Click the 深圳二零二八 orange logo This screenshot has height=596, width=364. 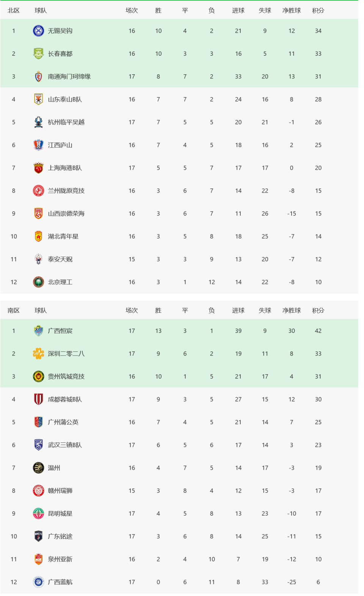click(x=38, y=354)
